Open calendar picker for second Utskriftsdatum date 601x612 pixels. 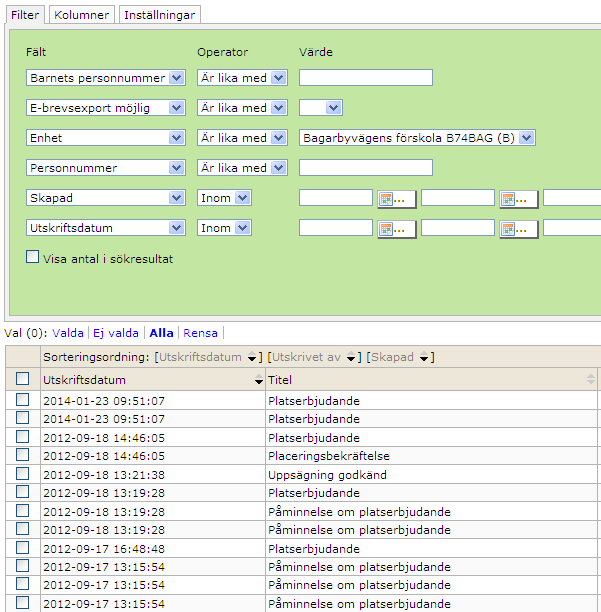click(519, 229)
